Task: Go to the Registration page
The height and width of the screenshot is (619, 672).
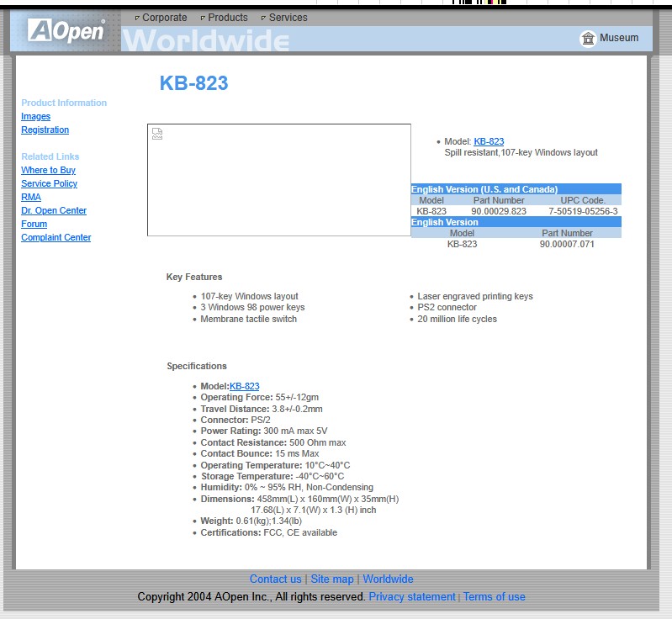Action: (45, 130)
